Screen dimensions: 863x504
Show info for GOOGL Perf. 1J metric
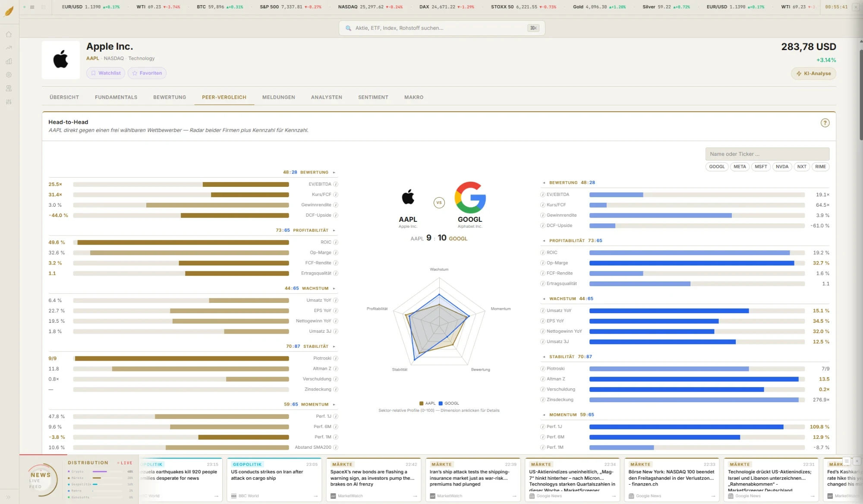543,427
